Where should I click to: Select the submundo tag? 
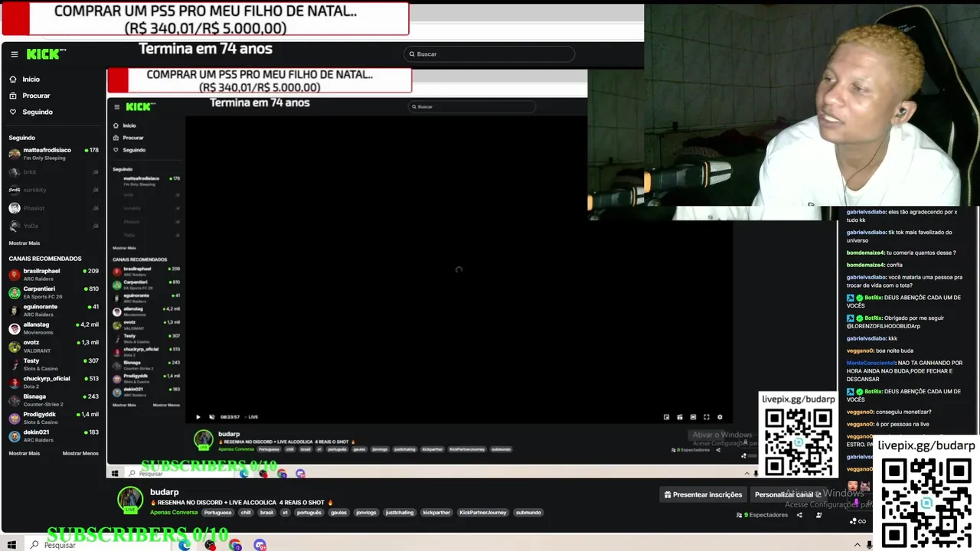point(528,512)
